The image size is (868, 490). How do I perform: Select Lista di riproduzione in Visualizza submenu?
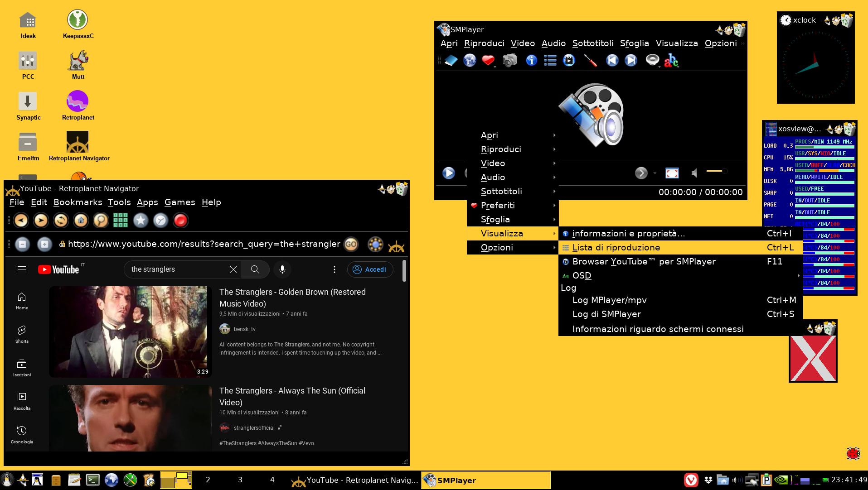coord(680,248)
